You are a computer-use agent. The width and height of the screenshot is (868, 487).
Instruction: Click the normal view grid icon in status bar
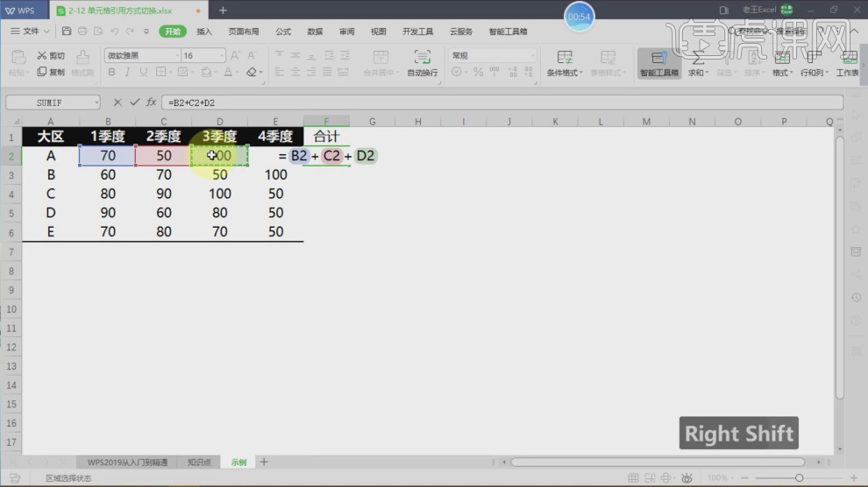[x=633, y=477]
